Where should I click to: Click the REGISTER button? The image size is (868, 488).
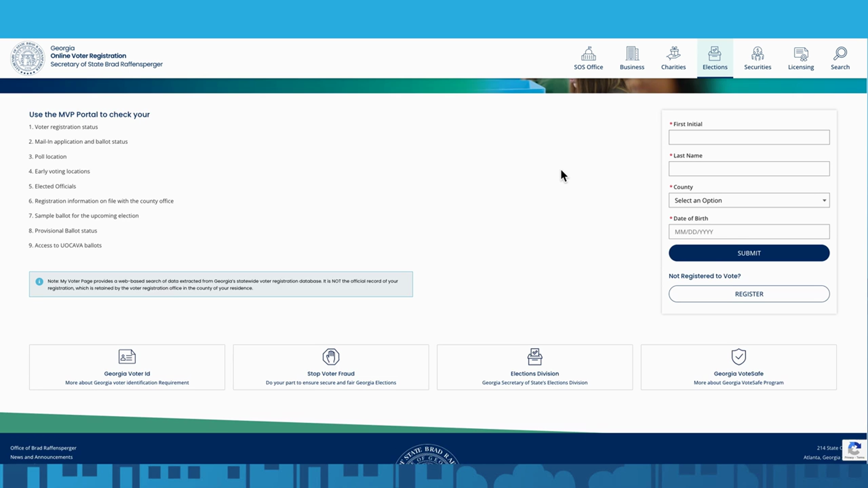(749, 294)
